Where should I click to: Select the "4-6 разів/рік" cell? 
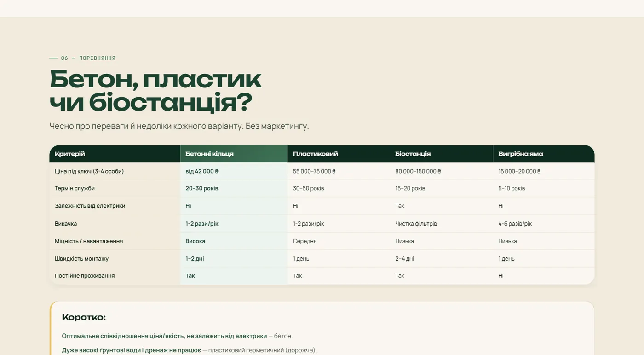(x=515, y=224)
